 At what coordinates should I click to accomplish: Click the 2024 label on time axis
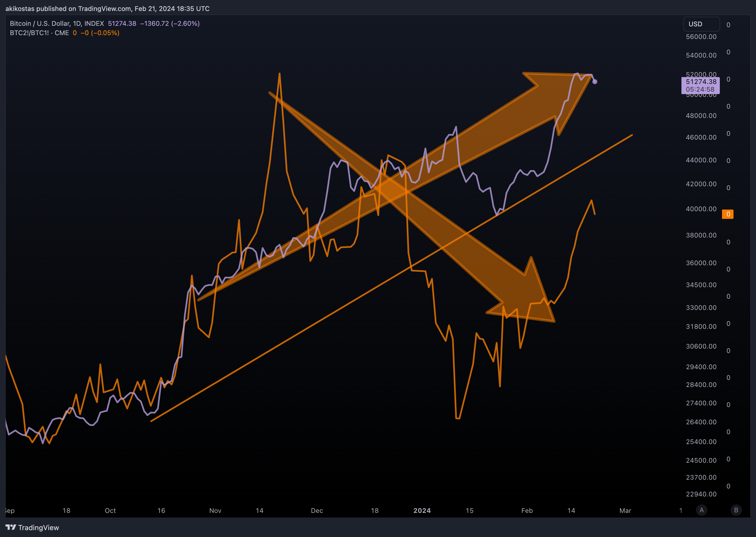tap(422, 511)
